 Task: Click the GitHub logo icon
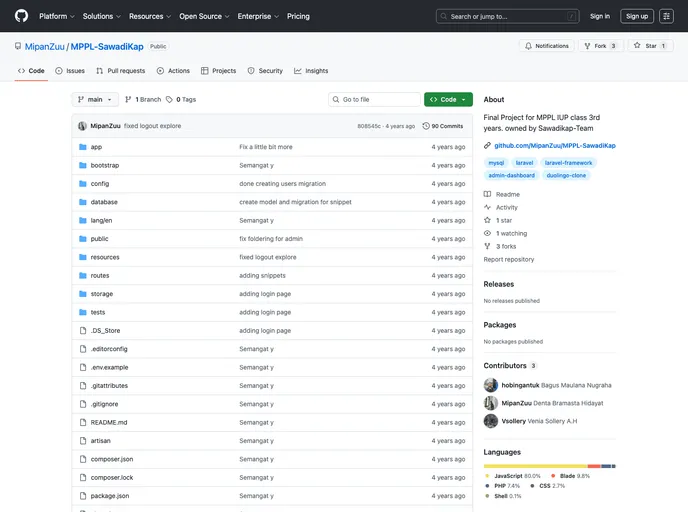[x=21, y=16]
